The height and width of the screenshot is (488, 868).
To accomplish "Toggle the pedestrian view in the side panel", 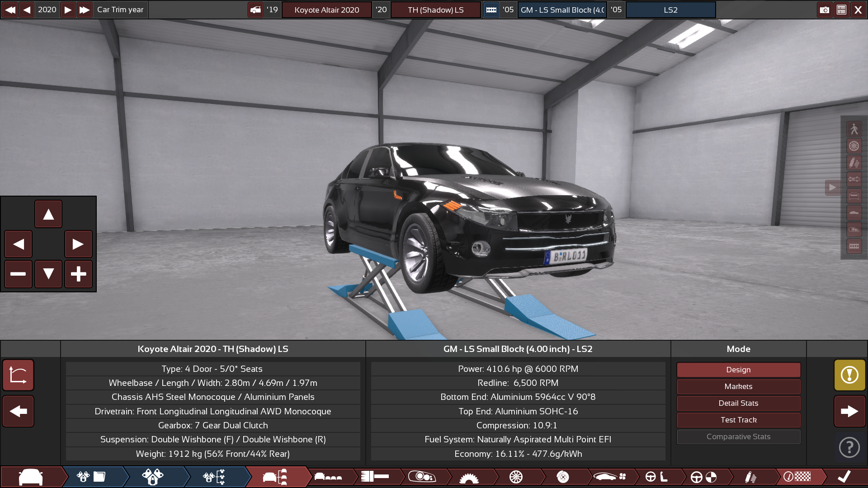I will tap(854, 129).
